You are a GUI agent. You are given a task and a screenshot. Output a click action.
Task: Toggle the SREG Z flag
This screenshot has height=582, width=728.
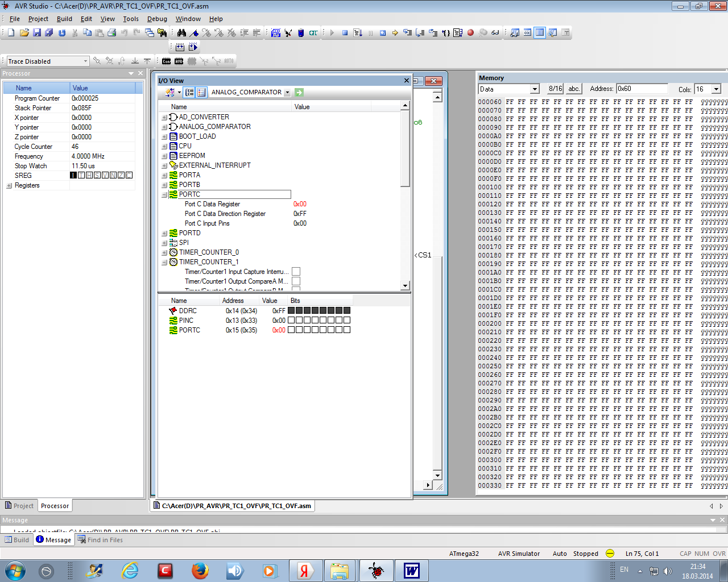click(x=121, y=175)
